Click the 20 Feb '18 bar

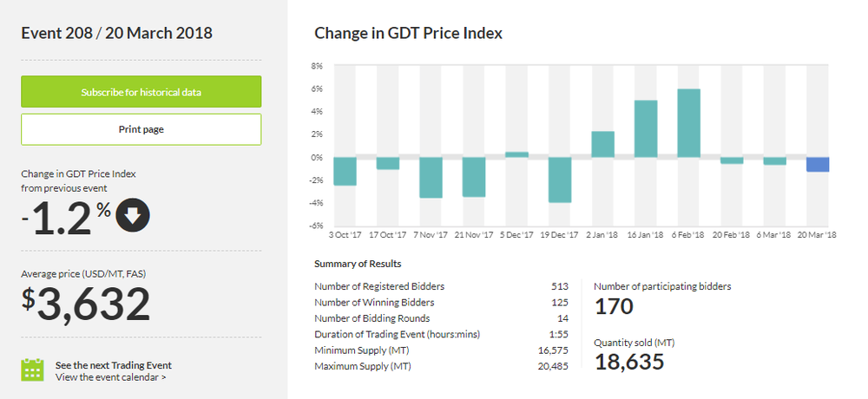pyautogui.click(x=732, y=160)
